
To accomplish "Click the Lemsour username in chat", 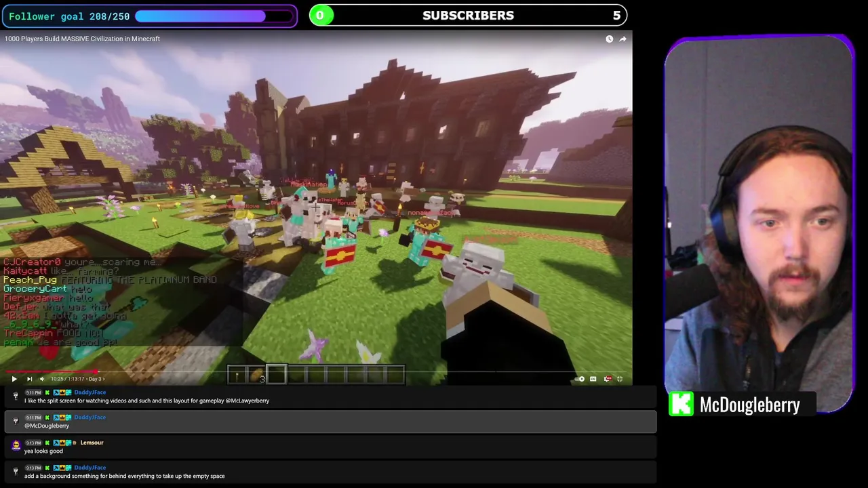I will (x=92, y=443).
